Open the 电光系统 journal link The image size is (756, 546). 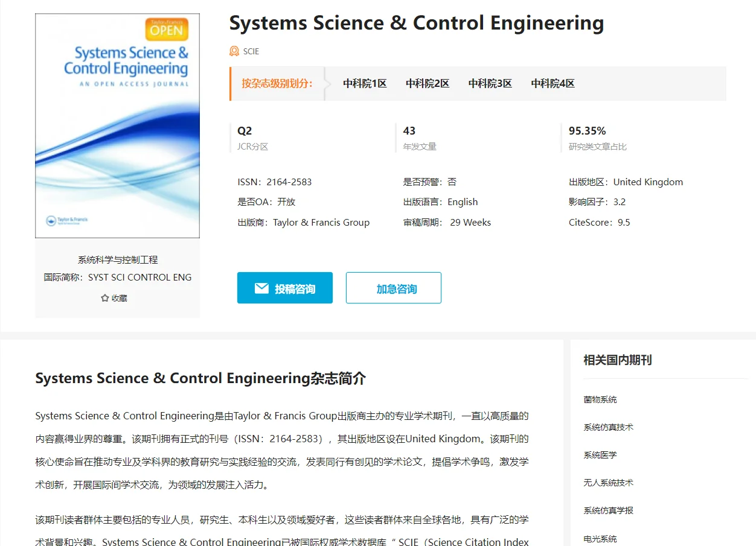(x=600, y=538)
